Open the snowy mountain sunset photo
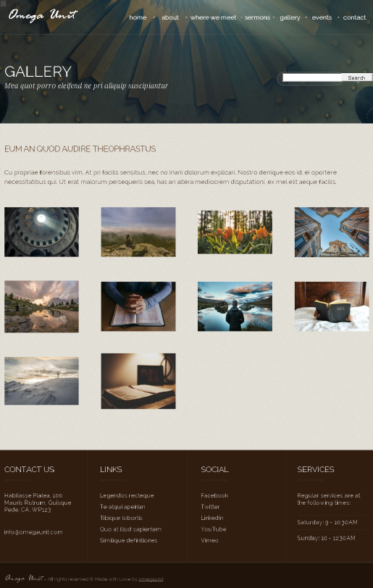The image size is (373, 588). pos(42,381)
